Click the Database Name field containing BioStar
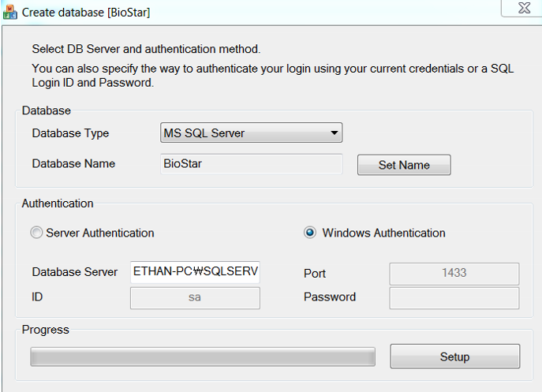Screen dimensions: 542x392 [x=252, y=164]
